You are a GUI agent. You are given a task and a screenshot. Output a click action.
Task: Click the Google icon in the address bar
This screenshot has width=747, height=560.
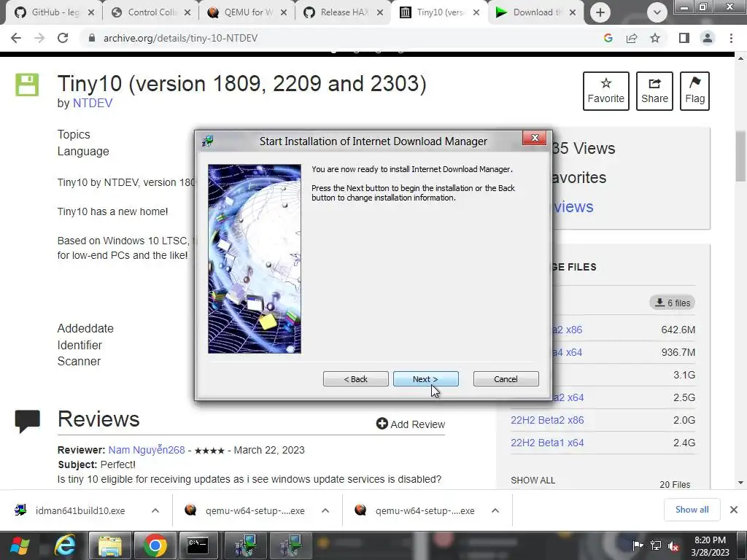pyautogui.click(x=608, y=38)
